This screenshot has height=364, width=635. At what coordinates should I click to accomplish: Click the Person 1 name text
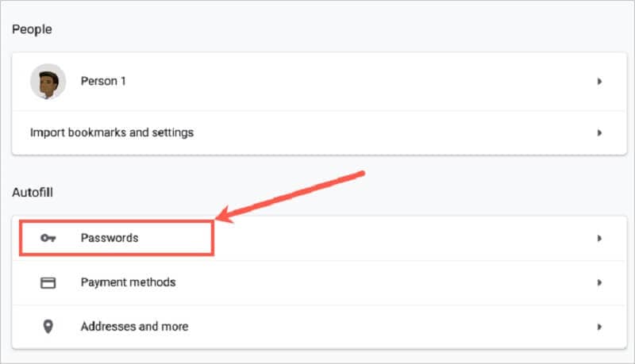click(x=103, y=82)
